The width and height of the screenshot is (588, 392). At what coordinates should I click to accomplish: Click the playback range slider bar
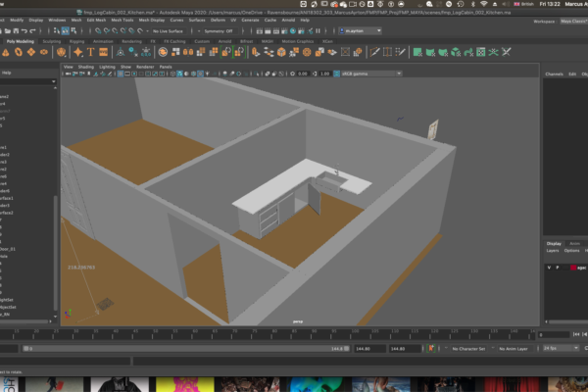(x=186, y=349)
